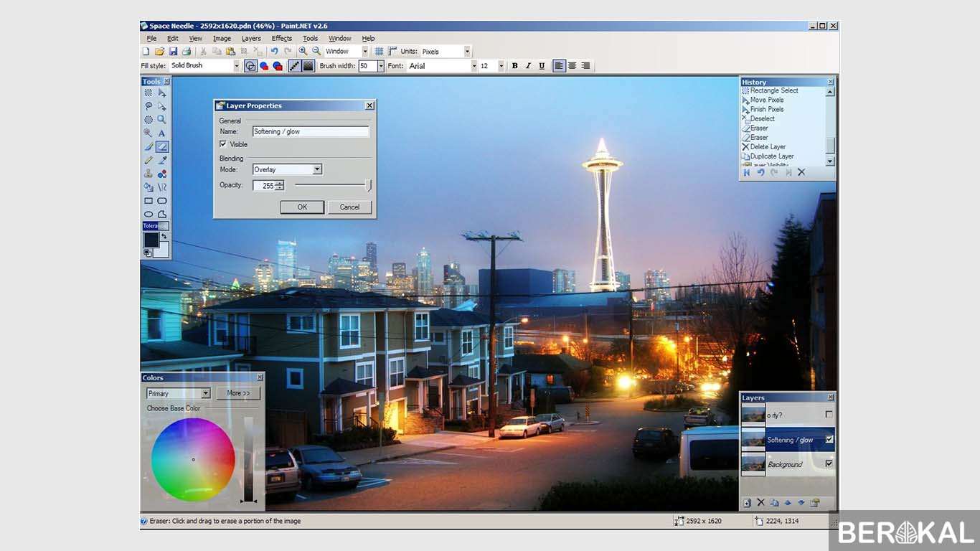
Task: Pick the Pencil tool
Action: 149,161
